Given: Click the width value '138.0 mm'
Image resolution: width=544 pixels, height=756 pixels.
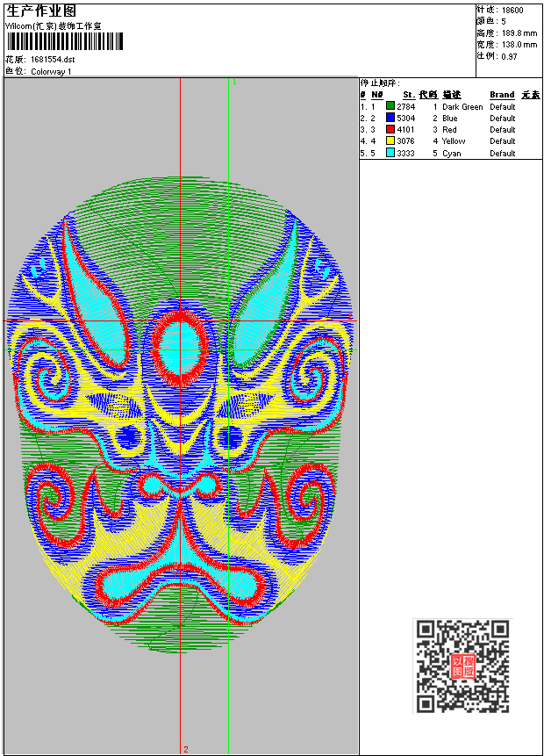Looking at the screenshot, I should click(x=519, y=45).
